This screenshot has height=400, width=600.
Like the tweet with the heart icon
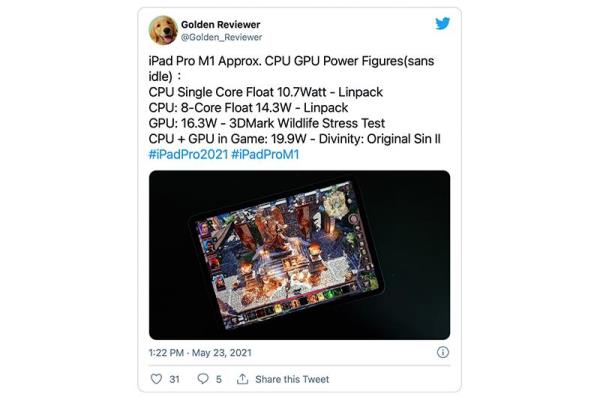click(x=156, y=379)
